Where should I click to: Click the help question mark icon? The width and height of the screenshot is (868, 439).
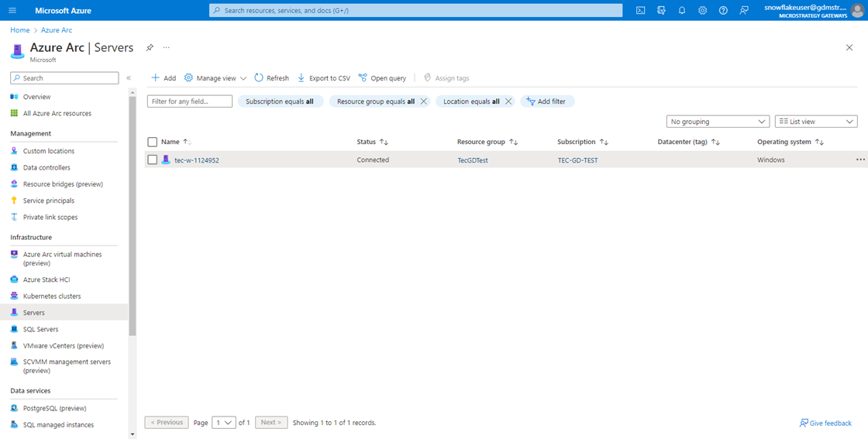(723, 10)
